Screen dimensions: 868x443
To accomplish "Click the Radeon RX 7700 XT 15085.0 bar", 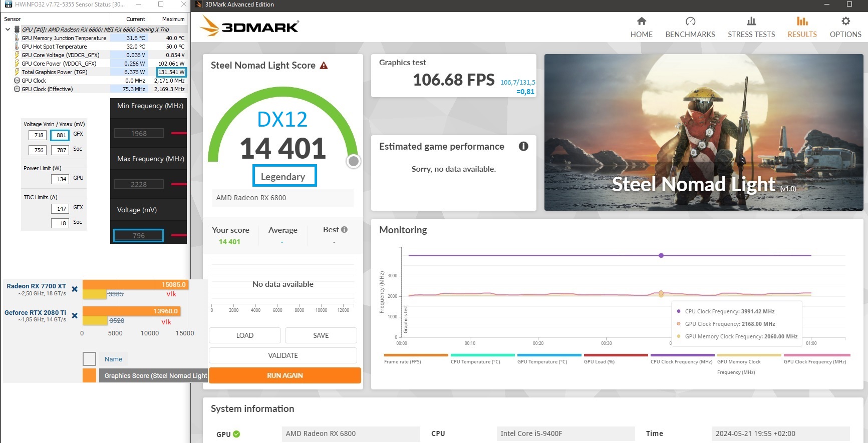I will [135, 284].
